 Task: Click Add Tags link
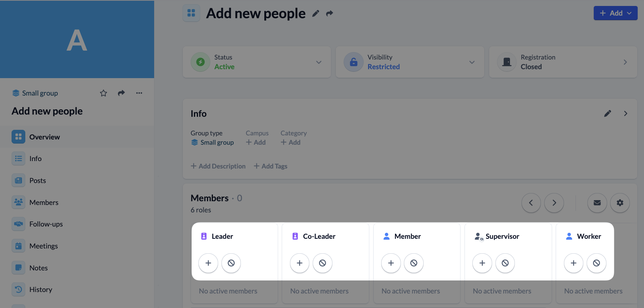point(271,166)
